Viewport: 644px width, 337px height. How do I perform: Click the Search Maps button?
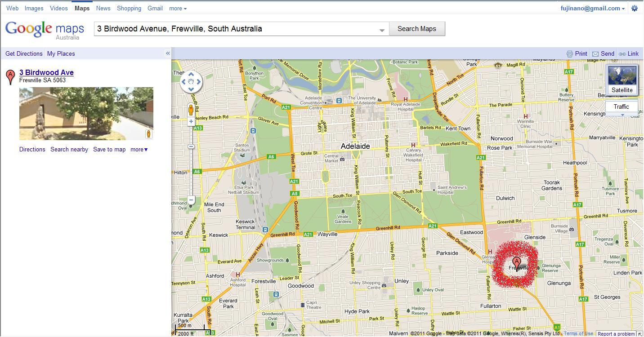416,29
